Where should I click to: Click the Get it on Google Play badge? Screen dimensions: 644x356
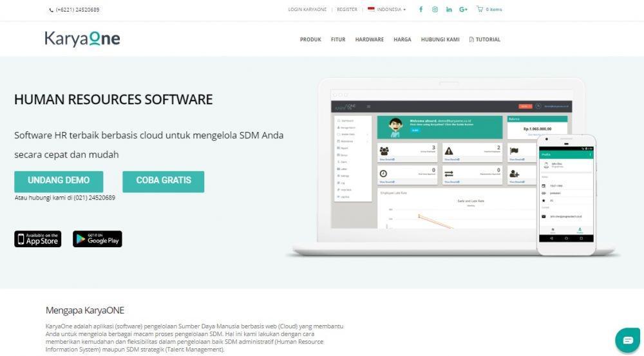[x=97, y=239]
